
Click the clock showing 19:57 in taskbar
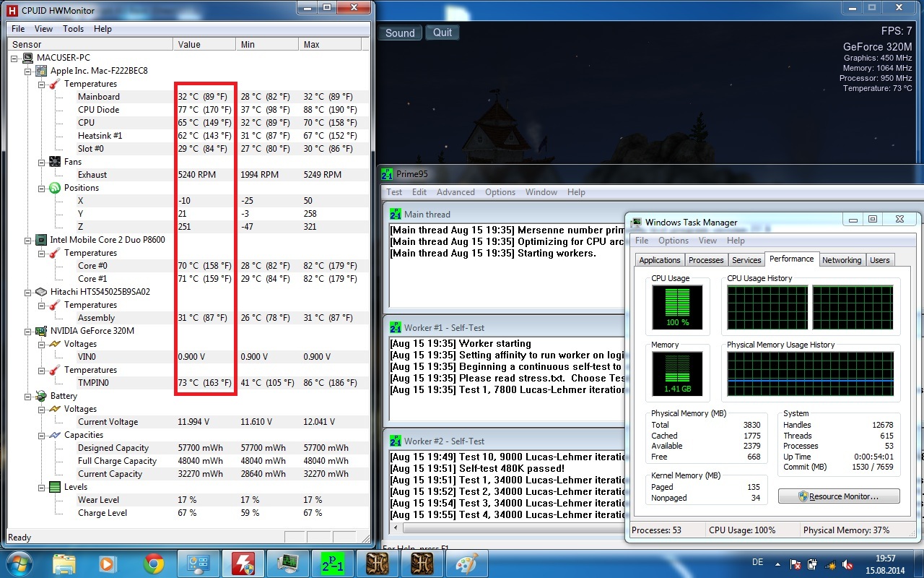(886, 558)
